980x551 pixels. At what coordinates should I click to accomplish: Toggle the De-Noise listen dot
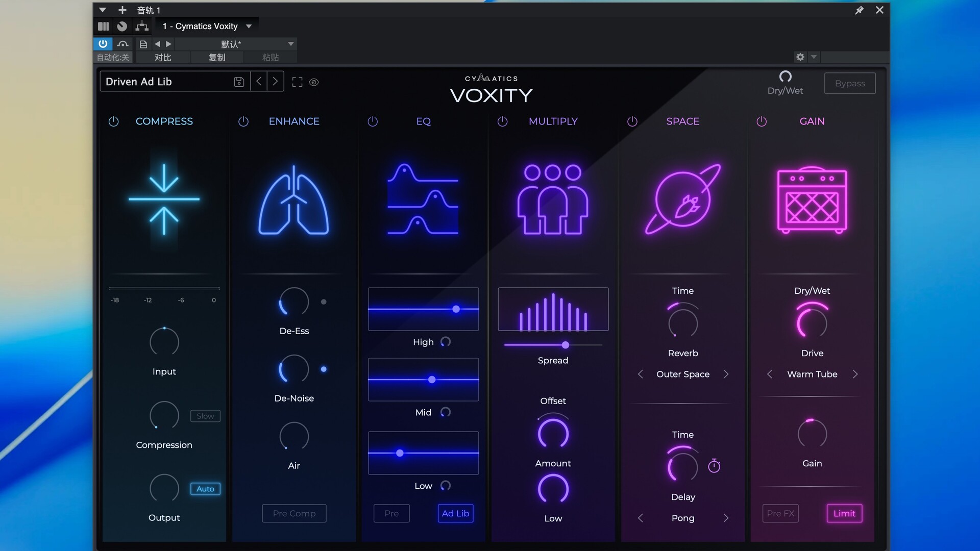click(324, 369)
